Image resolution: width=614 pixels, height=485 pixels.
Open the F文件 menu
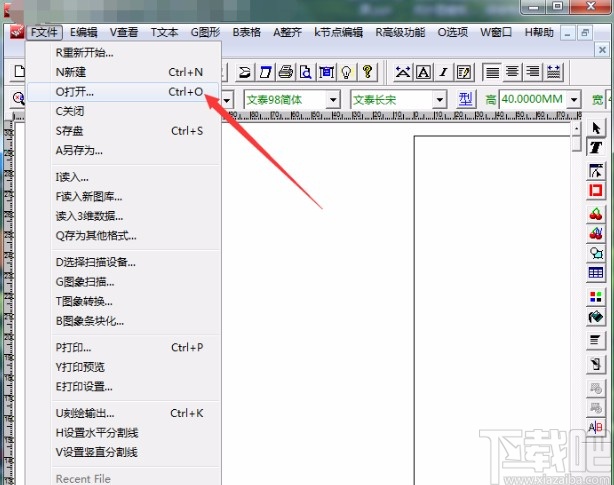44,32
